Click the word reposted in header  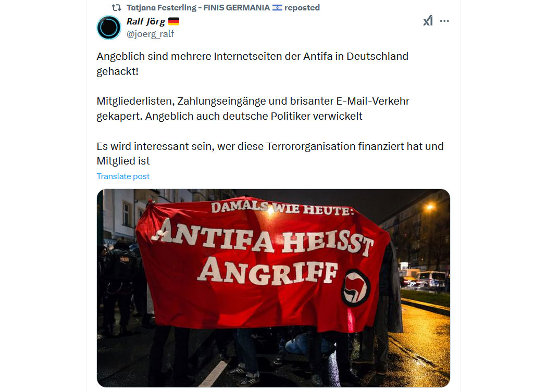[x=302, y=8]
